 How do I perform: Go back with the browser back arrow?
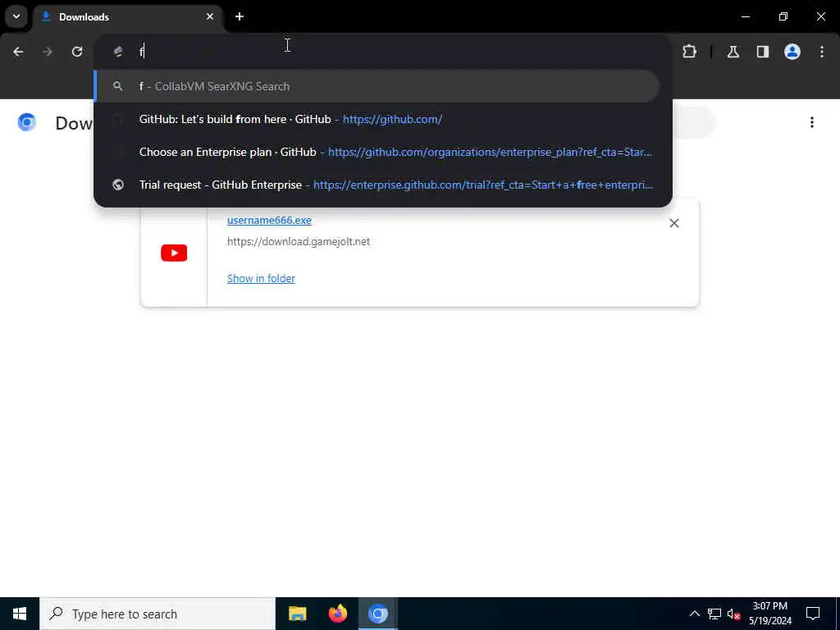coord(18,52)
